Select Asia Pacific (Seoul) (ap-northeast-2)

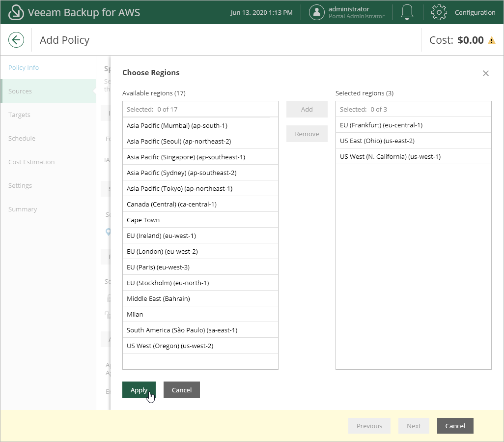[200, 141]
